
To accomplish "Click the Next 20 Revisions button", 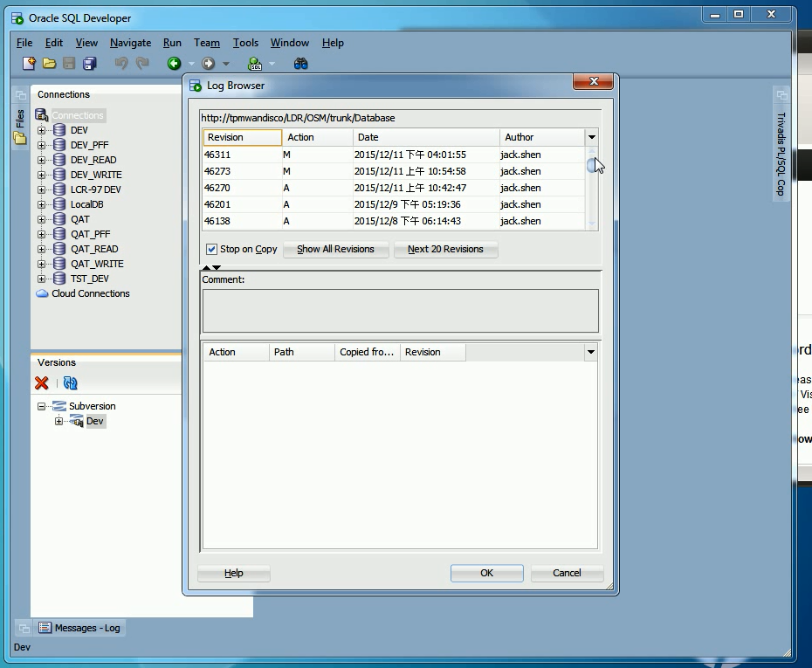I will [x=445, y=249].
